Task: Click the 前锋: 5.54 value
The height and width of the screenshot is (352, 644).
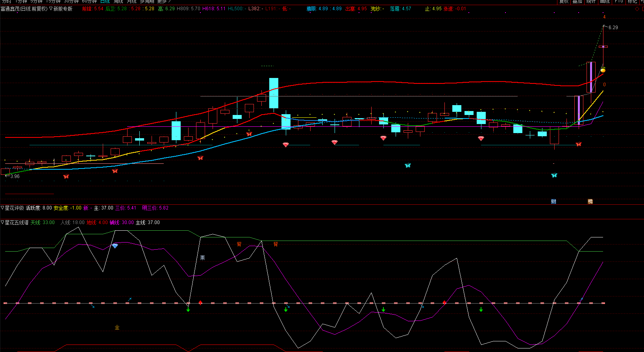Action: (x=93, y=9)
